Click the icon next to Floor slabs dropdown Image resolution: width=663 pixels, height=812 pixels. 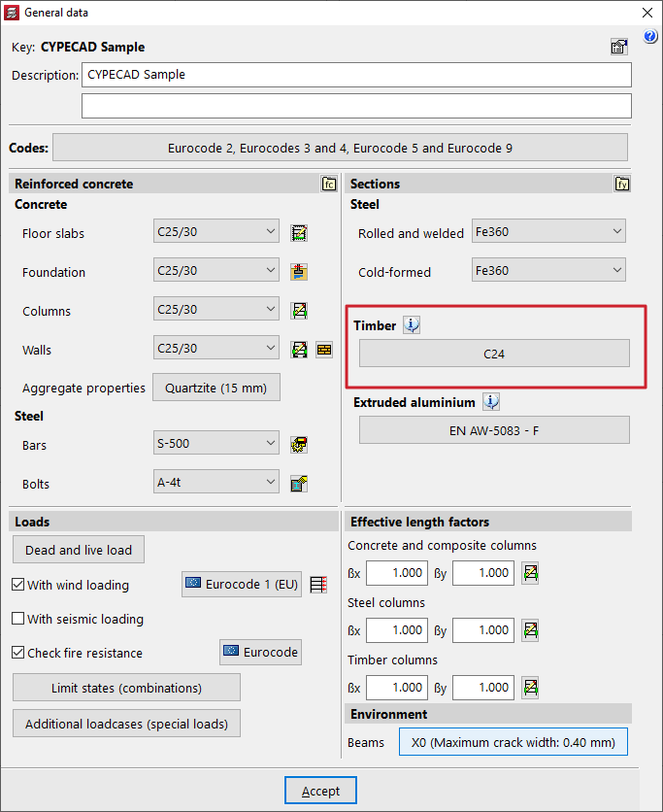click(x=299, y=233)
